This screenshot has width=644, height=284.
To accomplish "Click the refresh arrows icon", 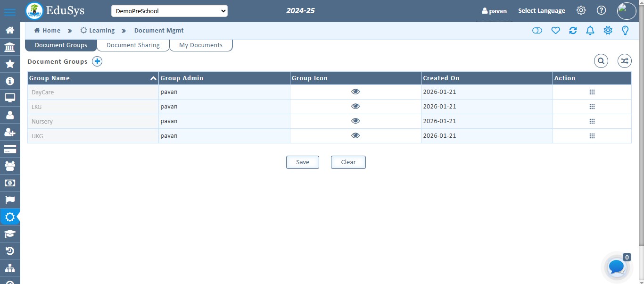I will pyautogui.click(x=573, y=31).
